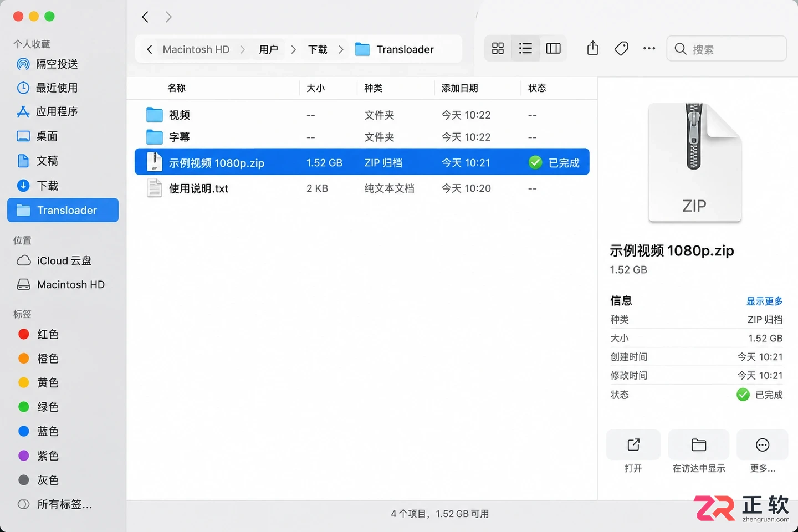Image resolution: width=798 pixels, height=532 pixels.
Task: Switch to column view
Action: pyautogui.click(x=553, y=48)
